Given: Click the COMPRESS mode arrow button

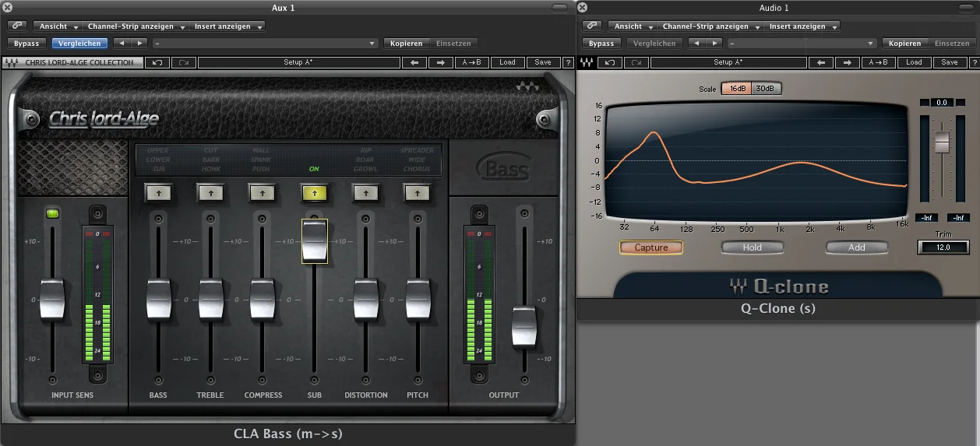Looking at the screenshot, I should (x=262, y=192).
